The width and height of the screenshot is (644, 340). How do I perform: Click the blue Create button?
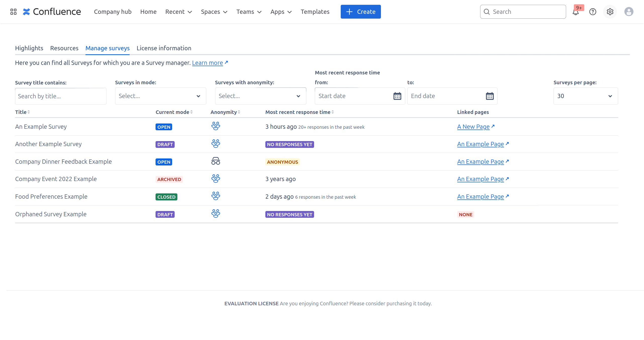[x=361, y=12]
